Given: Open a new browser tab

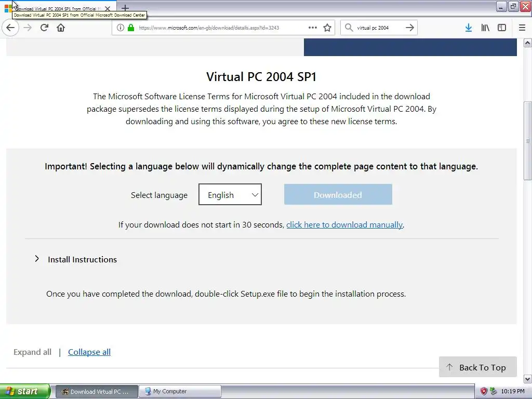Looking at the screenshot, I should point(125,8).
